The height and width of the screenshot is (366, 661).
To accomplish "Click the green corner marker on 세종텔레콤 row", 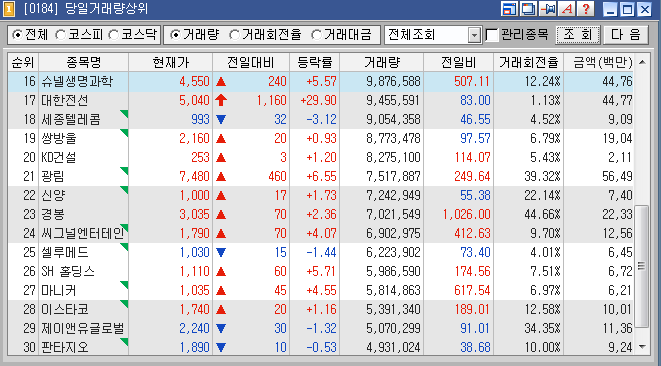I will [x=124, y=114].
